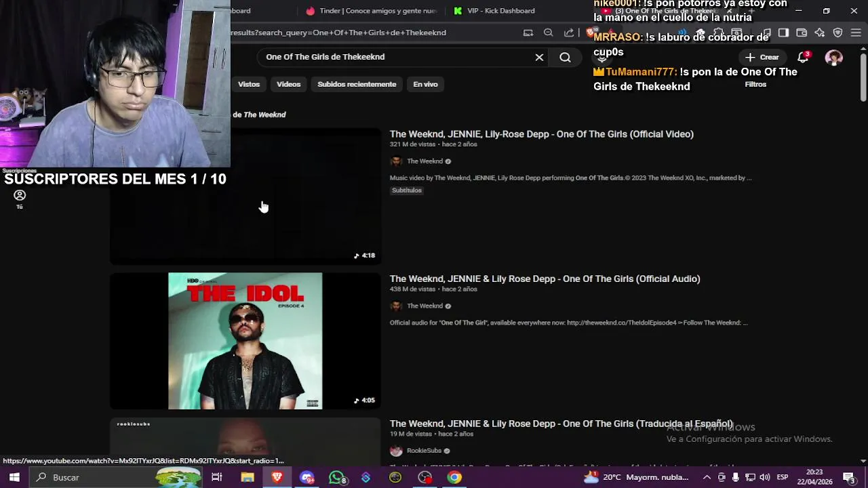This screenshot has height=488, width=868.
Task: Open the Windows notification center icon
Action: click(x=849, y=477)
